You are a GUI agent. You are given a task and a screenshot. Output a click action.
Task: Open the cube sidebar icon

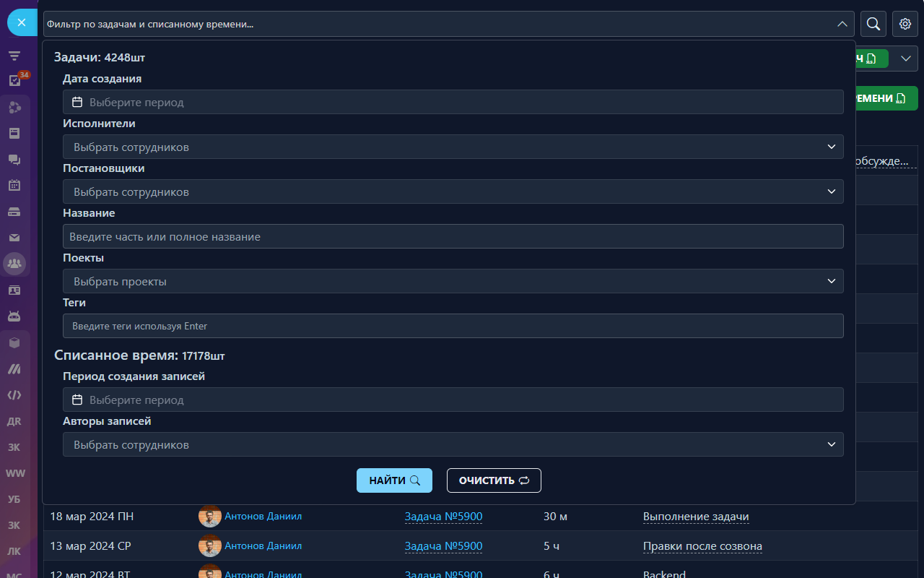[14, 342]
